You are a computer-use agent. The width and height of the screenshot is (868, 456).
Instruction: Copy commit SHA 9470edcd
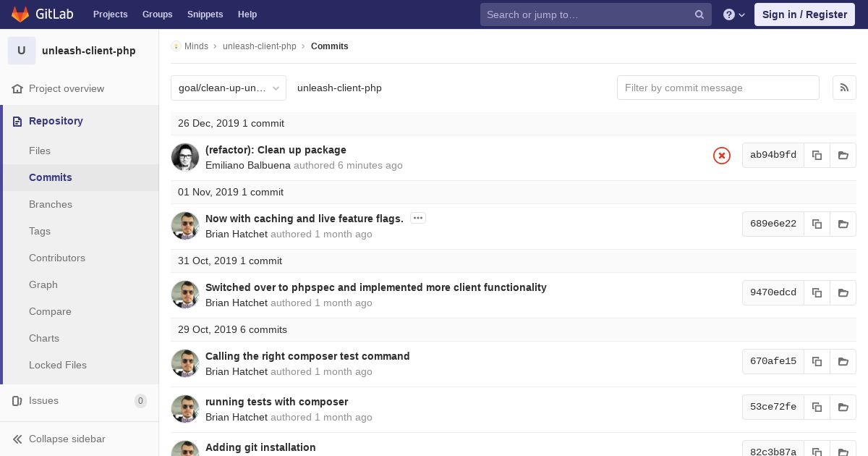tap(817, 292)
